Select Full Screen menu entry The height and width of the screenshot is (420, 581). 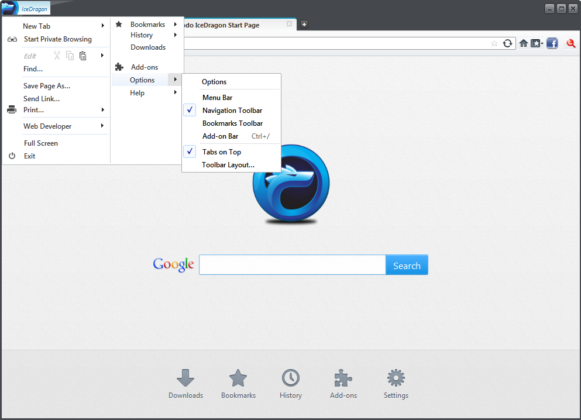point(41,143)
